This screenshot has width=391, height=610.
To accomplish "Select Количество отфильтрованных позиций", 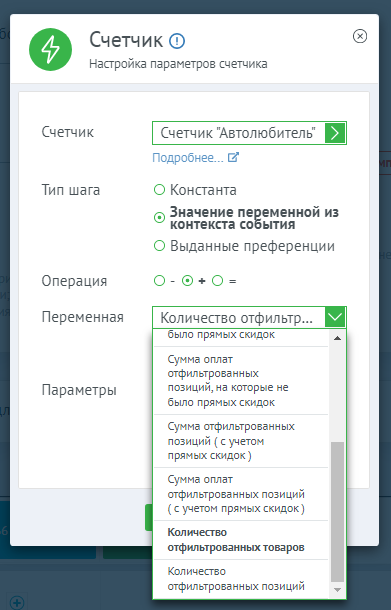I will (241, 579).
